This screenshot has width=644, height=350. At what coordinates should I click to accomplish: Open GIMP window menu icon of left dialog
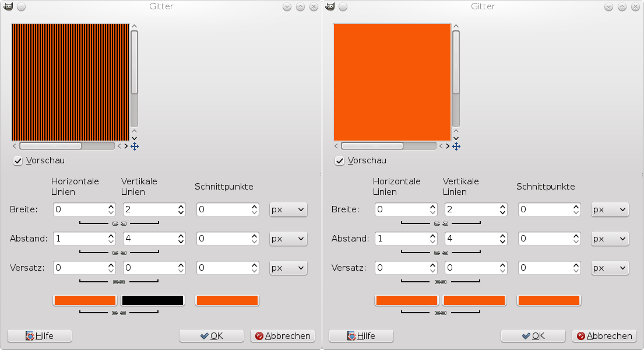[8, 6]
